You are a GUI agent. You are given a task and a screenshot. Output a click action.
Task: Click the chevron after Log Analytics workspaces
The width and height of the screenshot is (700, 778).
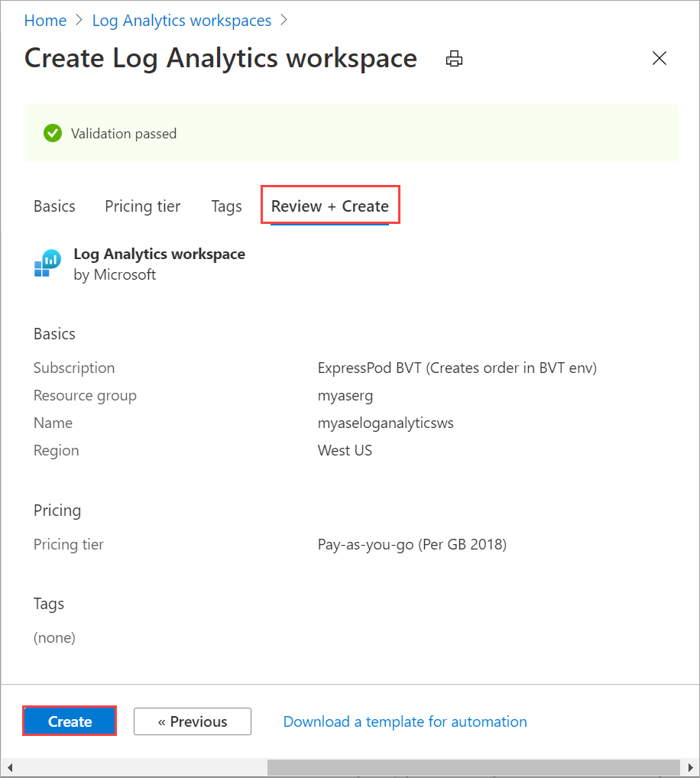tap(284, 20)
